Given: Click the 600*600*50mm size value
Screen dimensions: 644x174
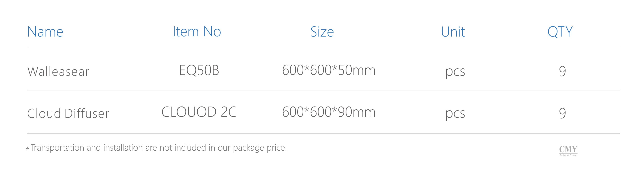Looking at the screenshot, I should tap(329, 70).
